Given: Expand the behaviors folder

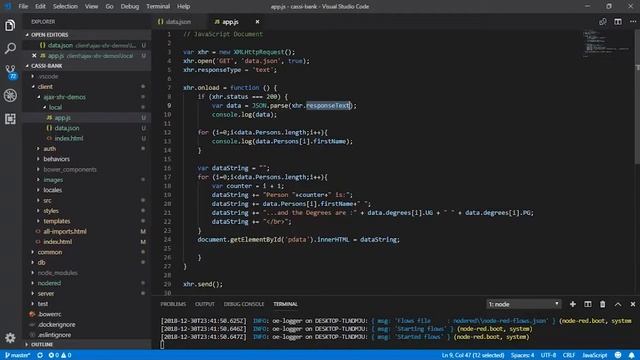Looking at the screenshot, I should (x=56, y=159).
